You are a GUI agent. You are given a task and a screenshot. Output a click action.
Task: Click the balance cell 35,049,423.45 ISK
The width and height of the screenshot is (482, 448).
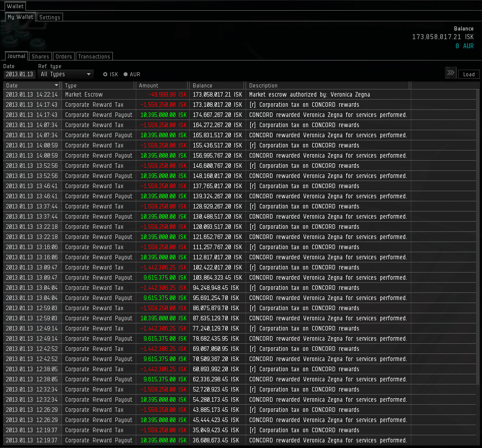pos(216,430)
